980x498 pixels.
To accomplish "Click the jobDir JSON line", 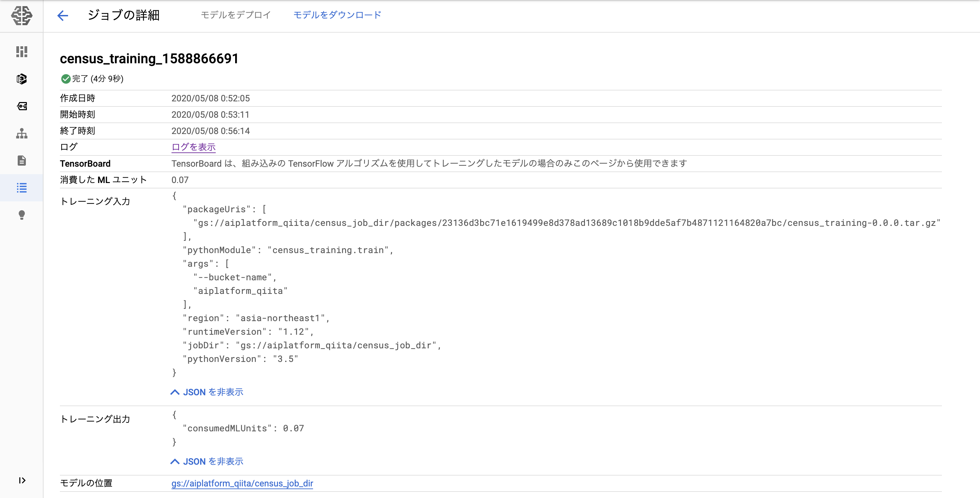I will pos(312,346).
